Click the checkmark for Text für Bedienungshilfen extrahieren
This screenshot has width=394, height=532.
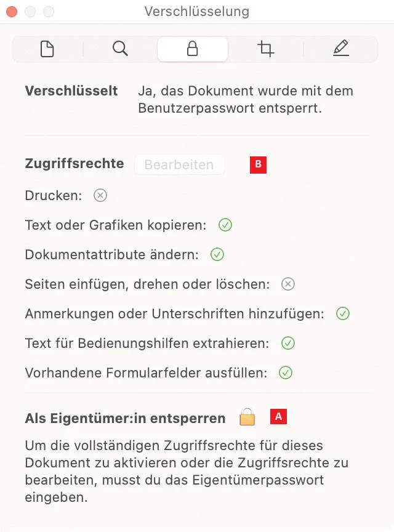(288, 343)
